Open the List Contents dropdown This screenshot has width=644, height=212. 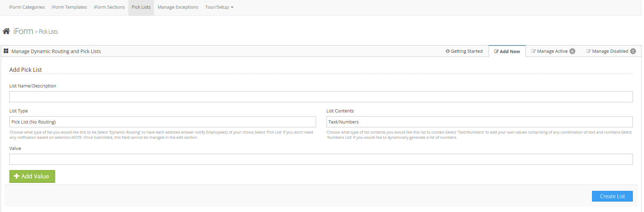click(479, 122)
